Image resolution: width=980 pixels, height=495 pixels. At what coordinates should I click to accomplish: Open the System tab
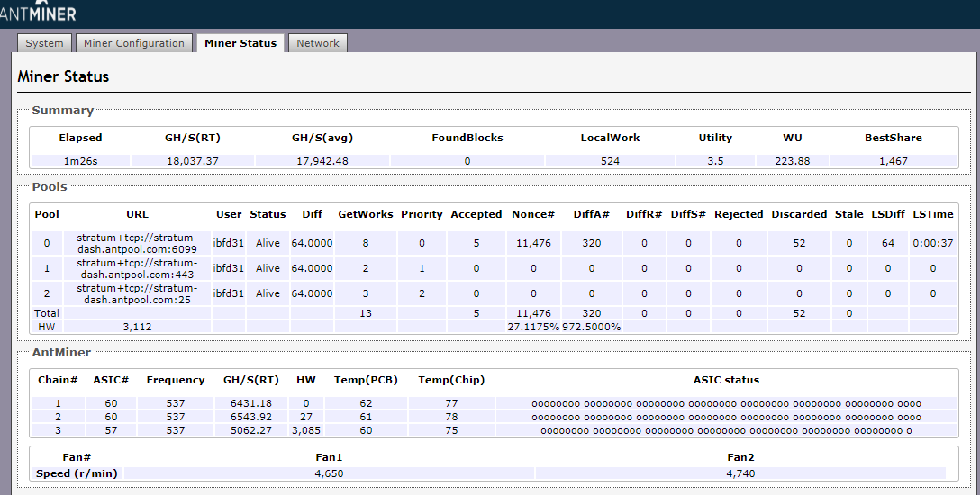tap(44, 43)
